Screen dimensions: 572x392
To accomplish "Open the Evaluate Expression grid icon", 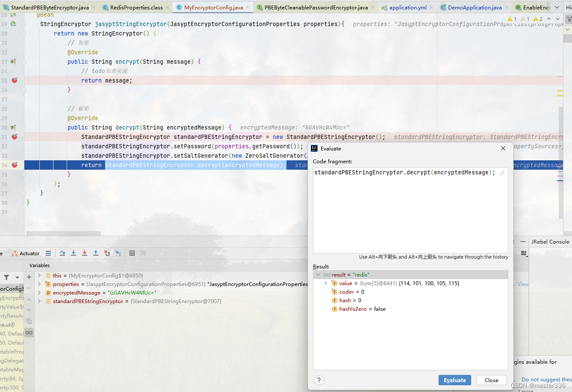I will click(132, 253).
